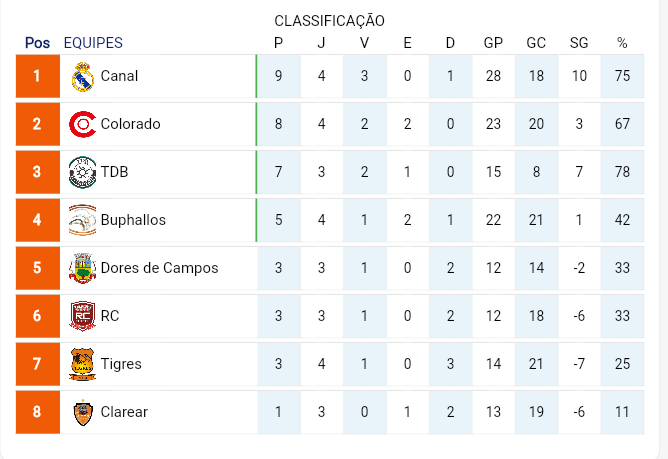Click the Colorado red C logo

click(82, 124)
